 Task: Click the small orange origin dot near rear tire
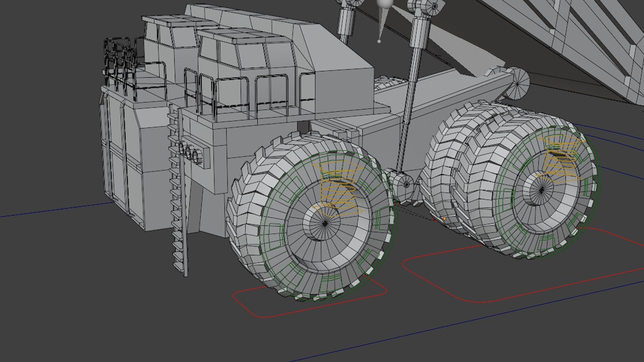(x=445, y=219)
